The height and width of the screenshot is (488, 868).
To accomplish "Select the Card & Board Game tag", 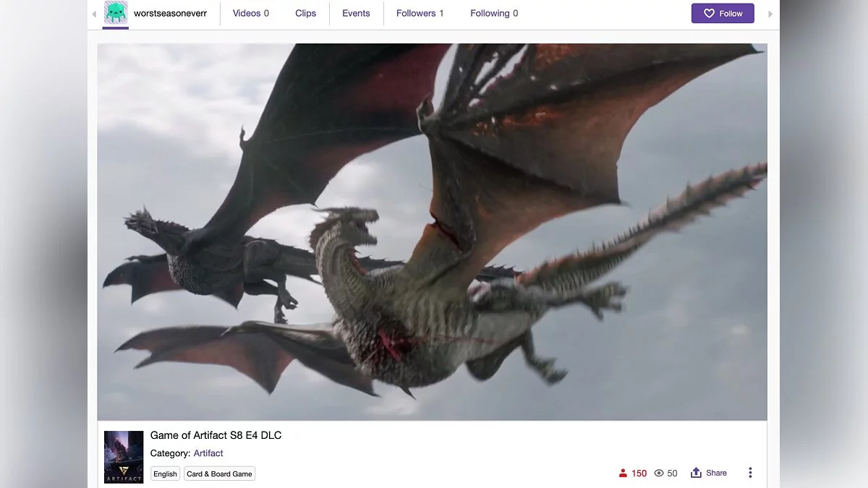I will 219,474.
